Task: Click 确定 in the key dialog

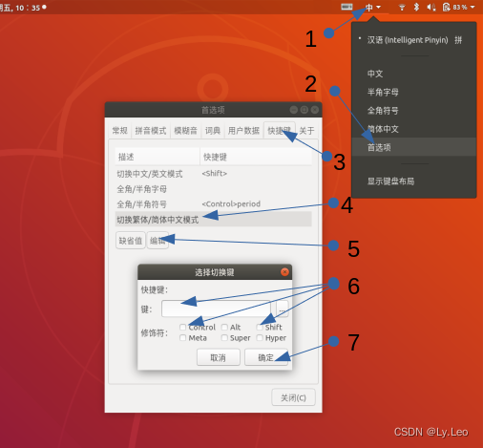Action: click(x=266, y=357)
